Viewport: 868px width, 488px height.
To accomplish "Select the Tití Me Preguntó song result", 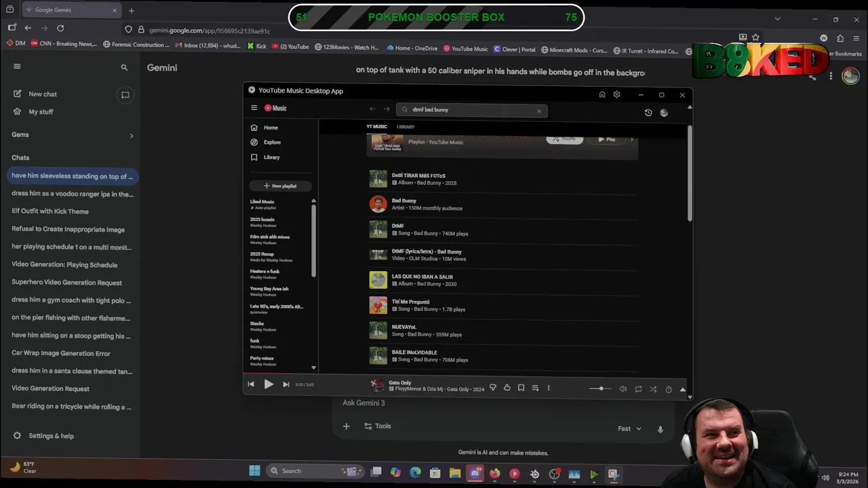I will point(502,305).
